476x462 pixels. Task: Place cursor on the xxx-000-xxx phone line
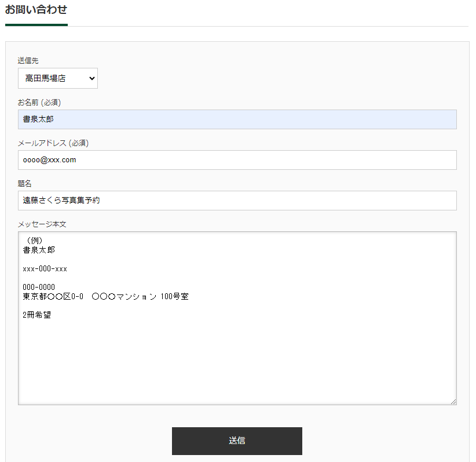45,269
